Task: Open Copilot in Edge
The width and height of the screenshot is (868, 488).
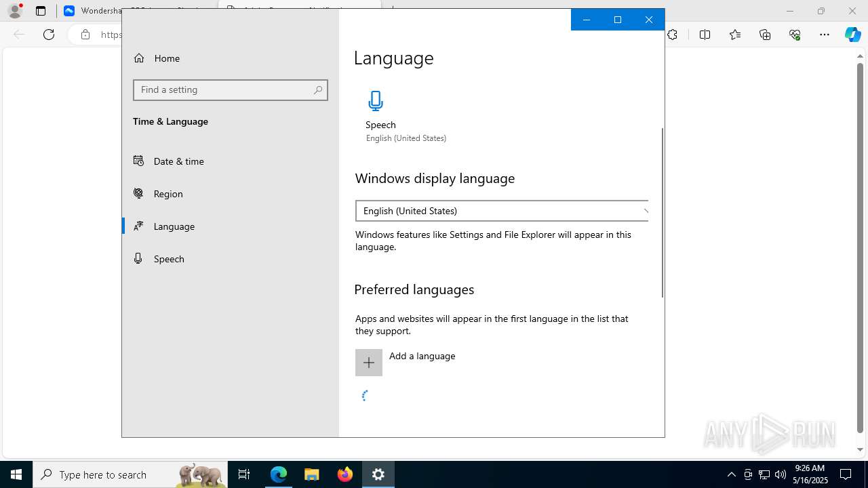Action: (852, 35)
